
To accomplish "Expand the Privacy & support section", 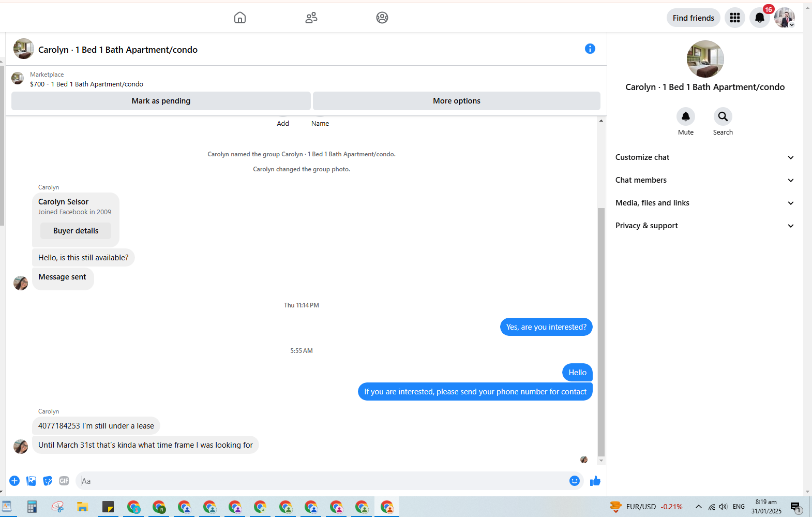I will tap(704, 226).
